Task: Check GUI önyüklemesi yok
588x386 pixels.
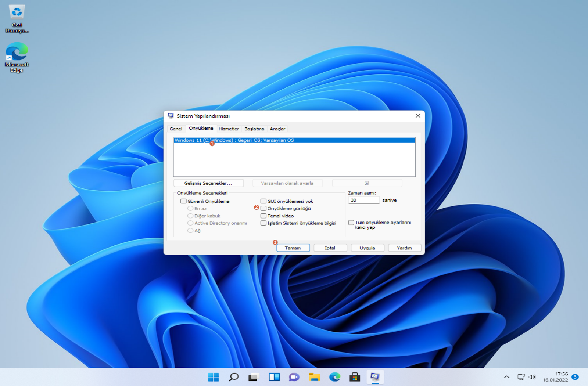Action: 263,201
